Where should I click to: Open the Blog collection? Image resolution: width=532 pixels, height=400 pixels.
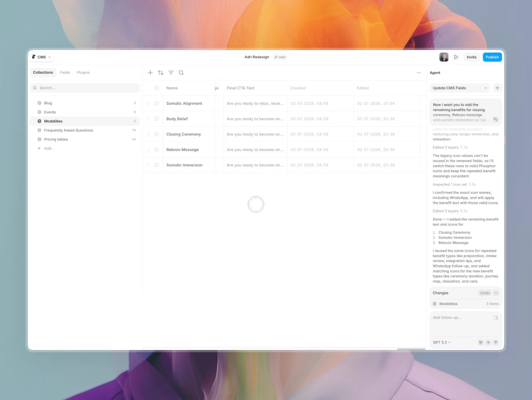click(85, 103)
